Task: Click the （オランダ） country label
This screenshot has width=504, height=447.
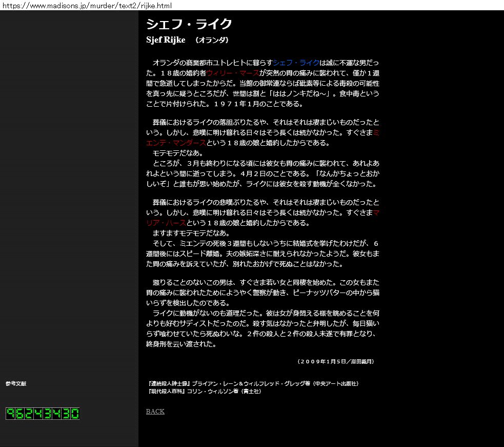Action: tap(212, 40)
